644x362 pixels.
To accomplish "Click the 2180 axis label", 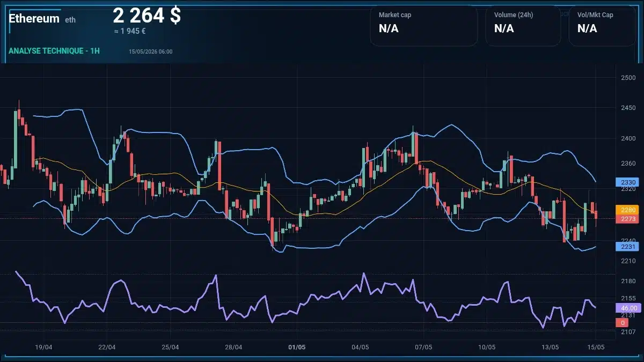I will (x=628, y=281).
